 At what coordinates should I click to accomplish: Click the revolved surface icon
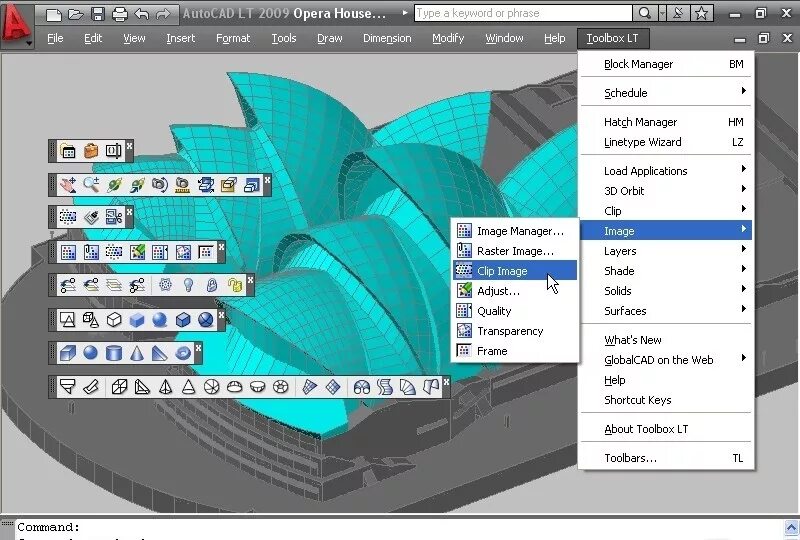362,387
